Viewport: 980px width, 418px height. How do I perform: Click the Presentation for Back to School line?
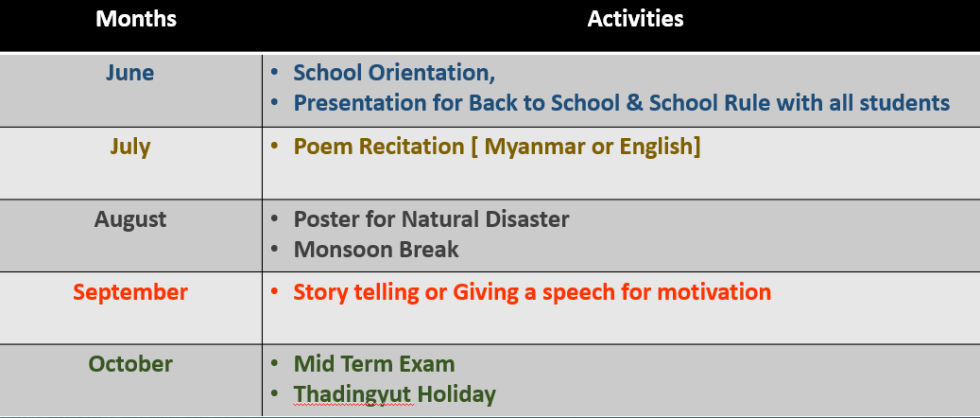pos(622,103)
